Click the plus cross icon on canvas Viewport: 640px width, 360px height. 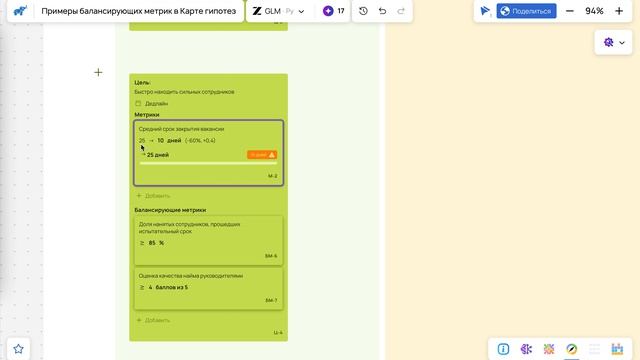click(x=98, y=72)
